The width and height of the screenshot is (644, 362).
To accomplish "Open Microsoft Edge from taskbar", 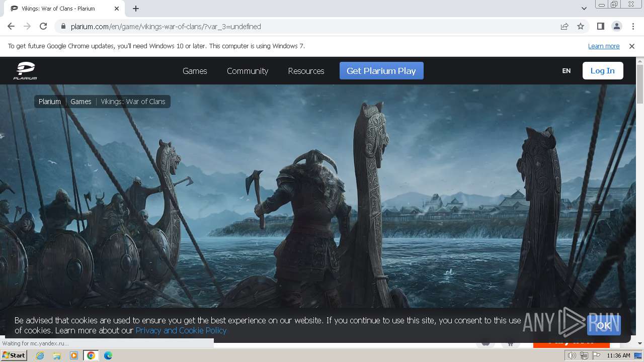I will (x=108, y=355).
